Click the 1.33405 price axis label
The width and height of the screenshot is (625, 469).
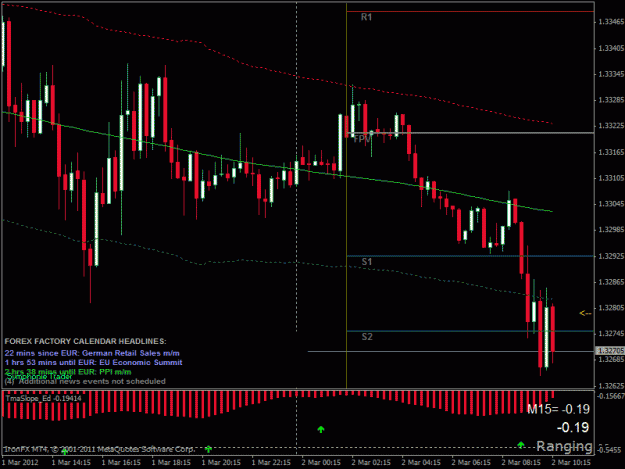click(x=611, y=48)
